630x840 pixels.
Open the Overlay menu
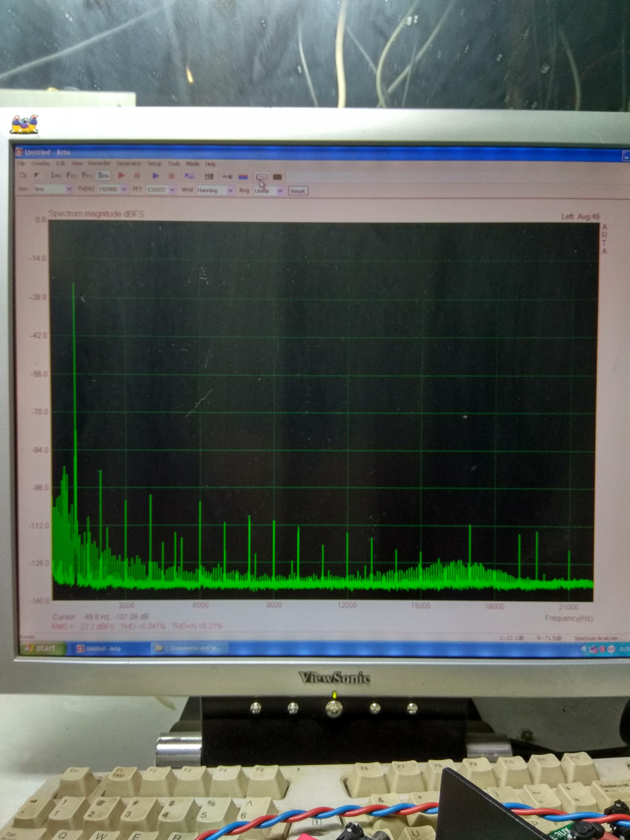click(x=40, y=163)
